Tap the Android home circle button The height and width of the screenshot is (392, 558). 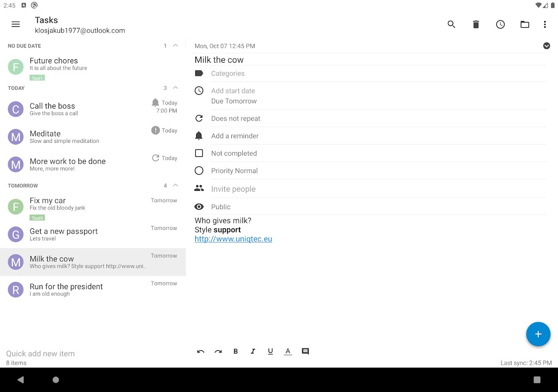56,380
